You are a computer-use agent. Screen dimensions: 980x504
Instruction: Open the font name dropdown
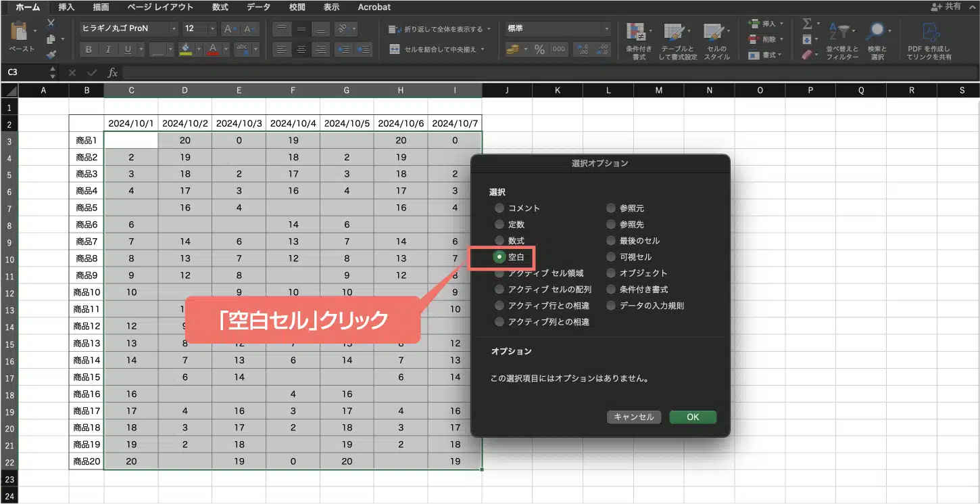pyautogui.click(x=174, y=29)
